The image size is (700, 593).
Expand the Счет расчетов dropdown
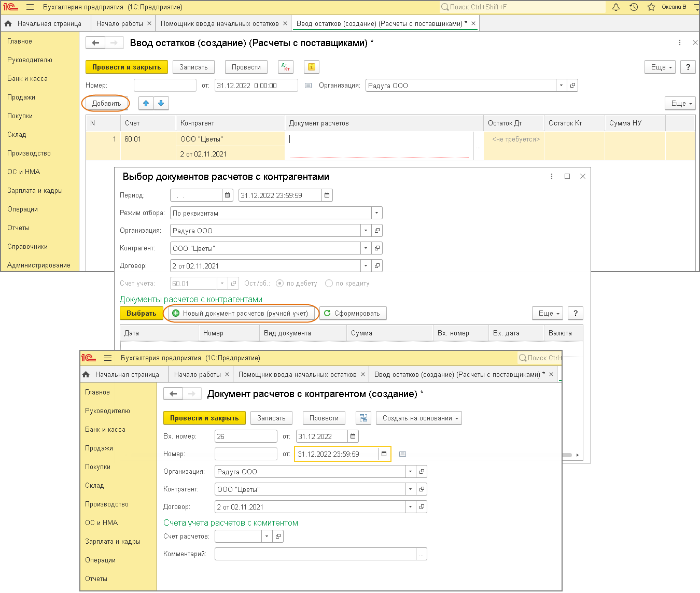267,536
